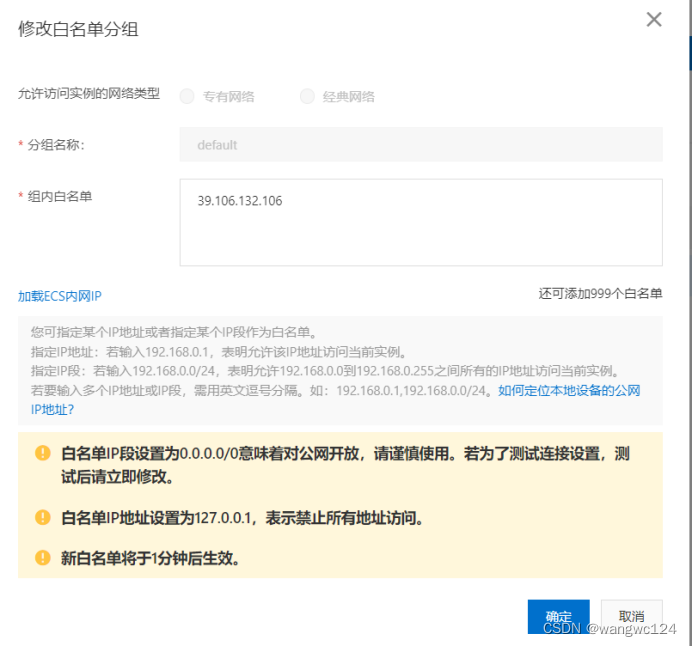Confirm changes with the 确定 button

[558, 616]
